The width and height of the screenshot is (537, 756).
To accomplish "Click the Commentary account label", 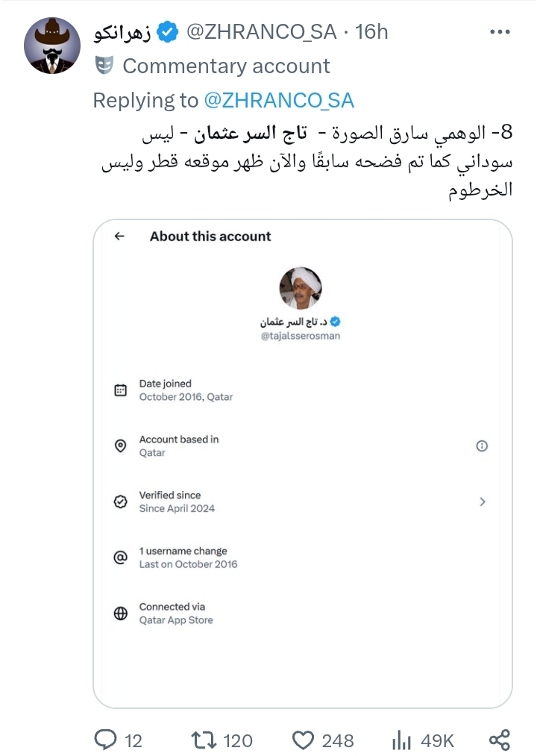I will pyautogui.click(x=226, y=66).
